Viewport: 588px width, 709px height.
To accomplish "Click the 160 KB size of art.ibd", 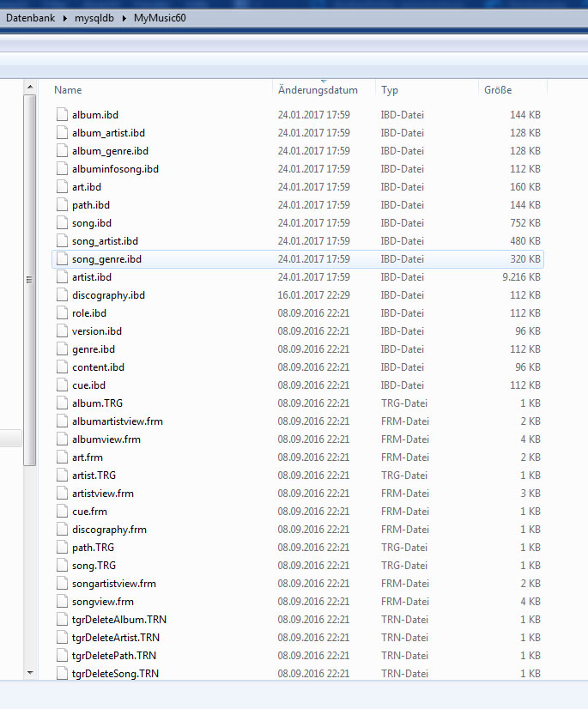I will 525,187.
